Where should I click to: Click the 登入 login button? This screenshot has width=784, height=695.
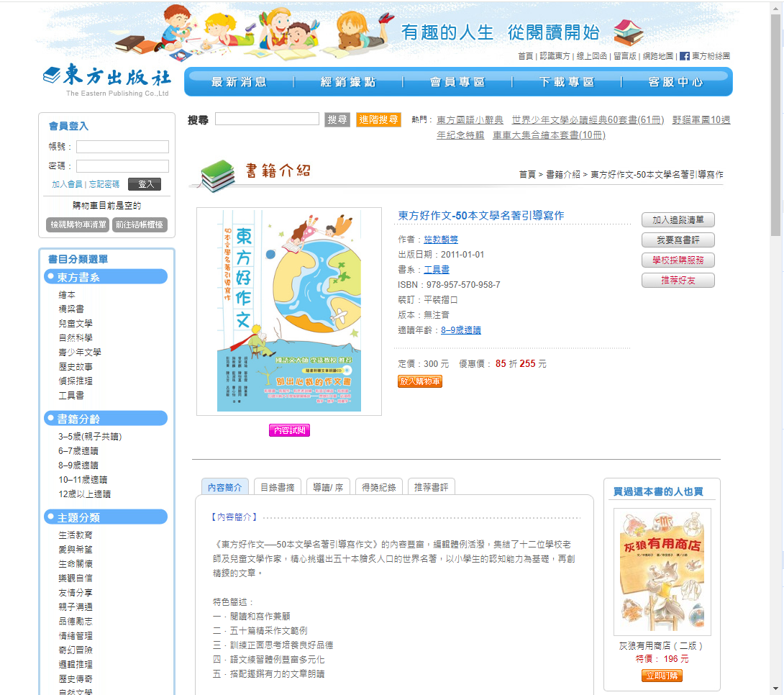point(145,184)
